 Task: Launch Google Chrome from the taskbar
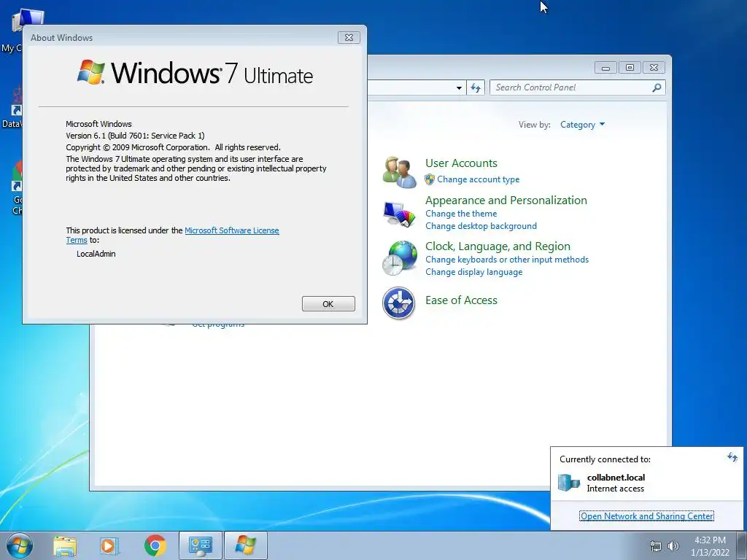(155, 545)
